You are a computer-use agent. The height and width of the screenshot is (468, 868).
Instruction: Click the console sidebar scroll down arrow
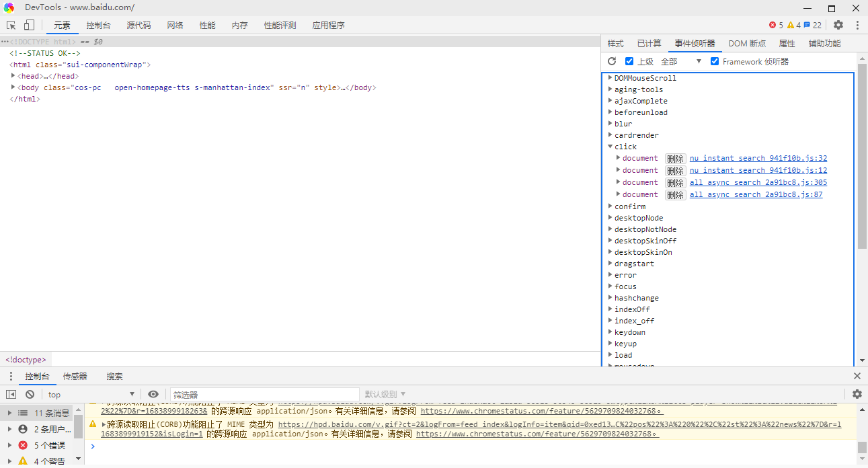(x=79, y=459)
